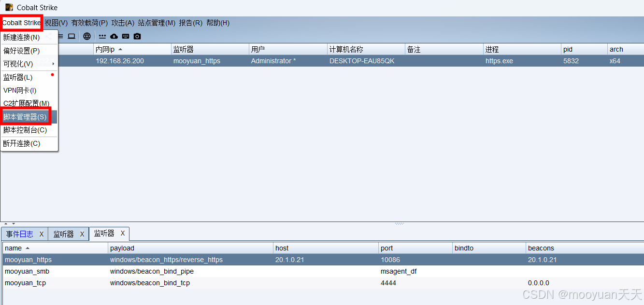Choose 监听器(L) from the dropdown menu
The width and height of the screenshot is (644, 305).
point(29,77)
